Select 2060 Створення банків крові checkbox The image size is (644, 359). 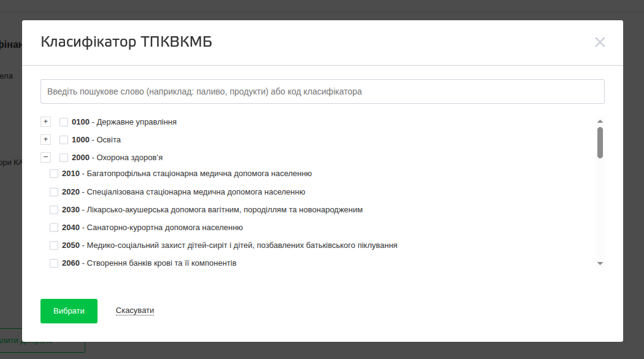coord(54,263)
